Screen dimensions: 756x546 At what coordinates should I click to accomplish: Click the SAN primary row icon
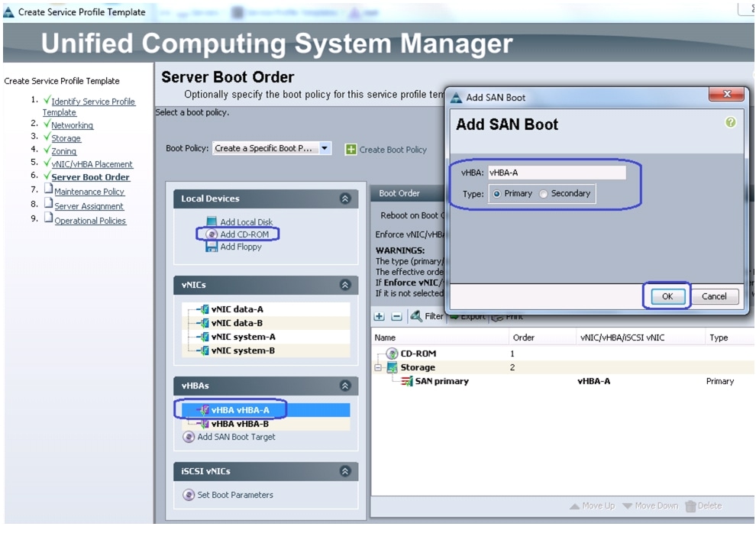(x=407, y=382)
